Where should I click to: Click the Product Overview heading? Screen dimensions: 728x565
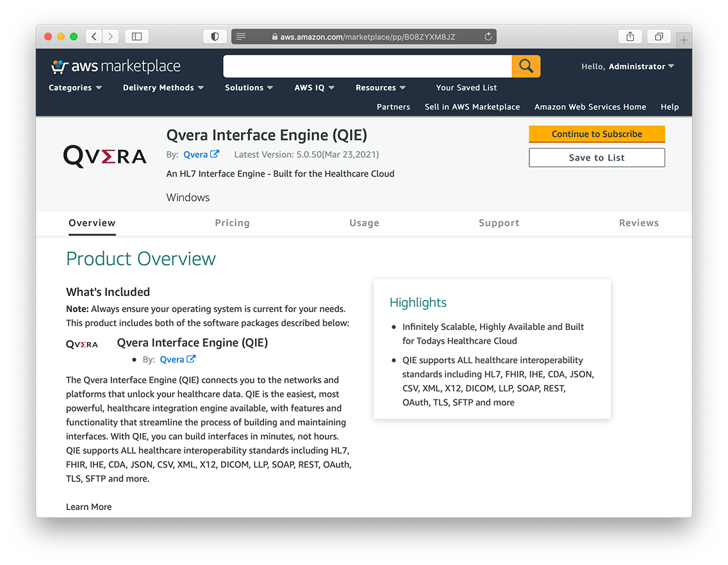141,259
